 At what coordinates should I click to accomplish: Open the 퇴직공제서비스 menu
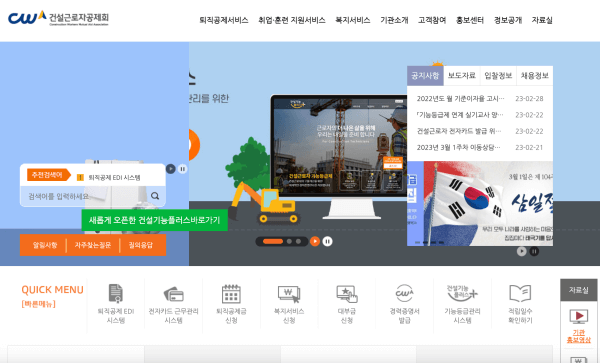223,20
